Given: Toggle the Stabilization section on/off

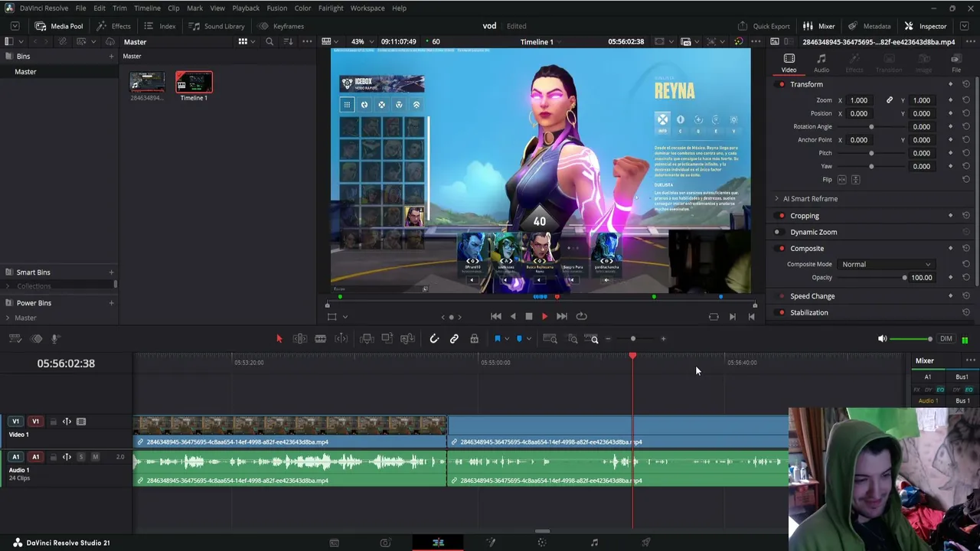Looking at the screenshot, I should click(x=781, y=312).
